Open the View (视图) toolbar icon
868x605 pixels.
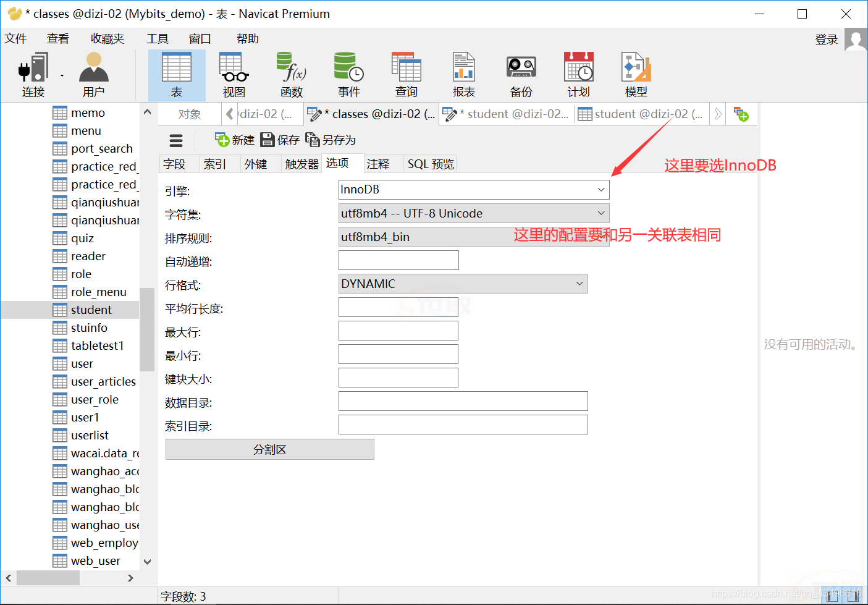(x=234, y=75)
